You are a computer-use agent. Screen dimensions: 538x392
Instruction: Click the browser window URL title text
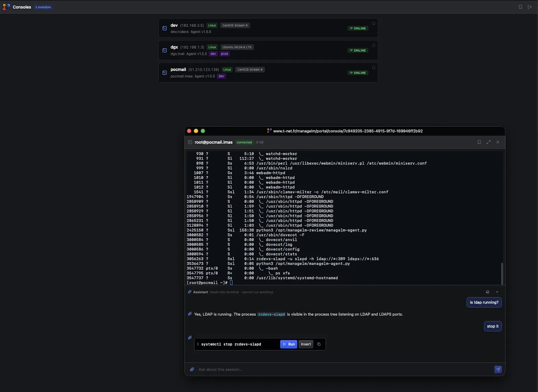coord(348,131)
